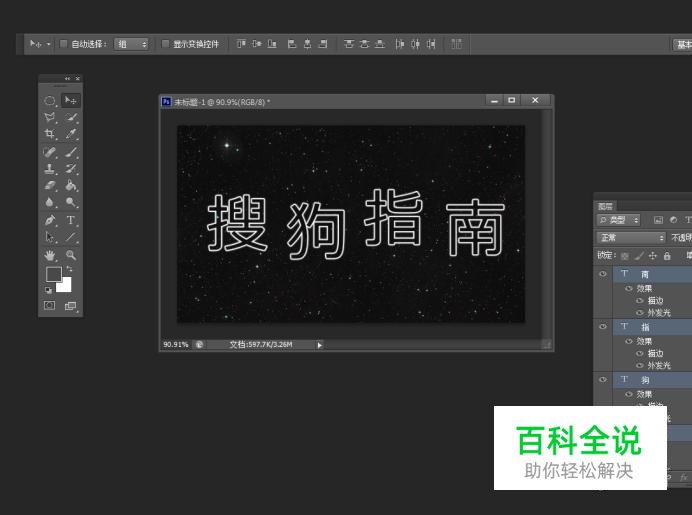
Task: Distribute right edges of layers
Action: tap(431, 44)
